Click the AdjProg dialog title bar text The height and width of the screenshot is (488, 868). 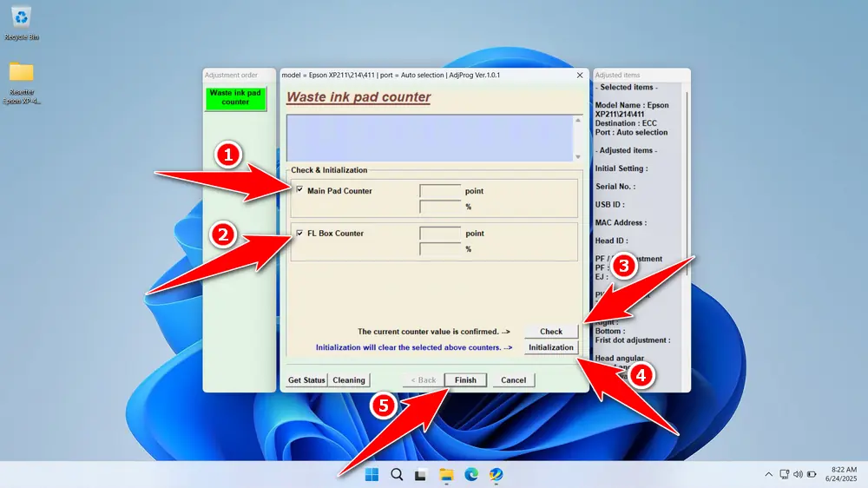click(x=391, y=75)
